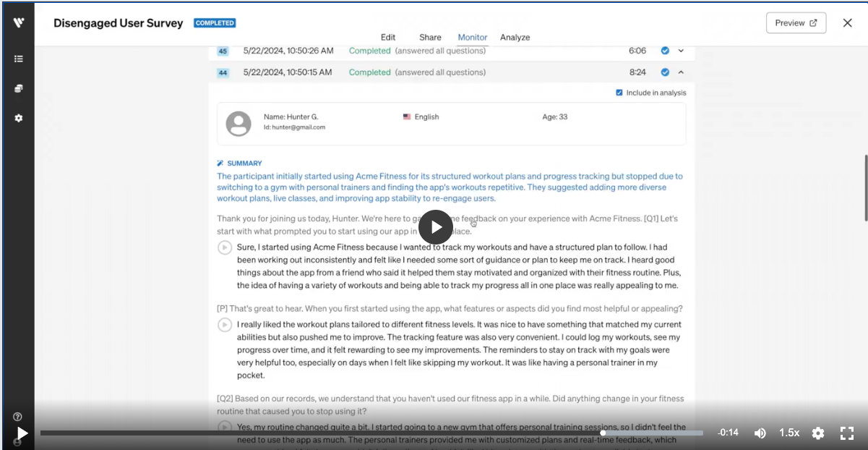Click the Preview button
The image size is (868, 450).
coord(796,22)
